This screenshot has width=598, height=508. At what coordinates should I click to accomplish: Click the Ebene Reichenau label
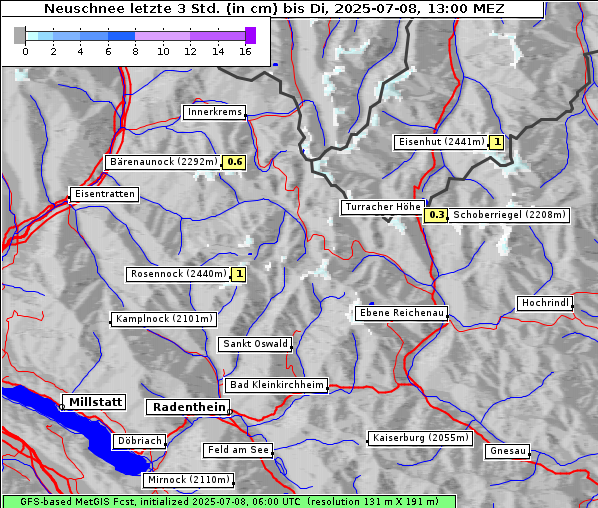click(402, 313)
